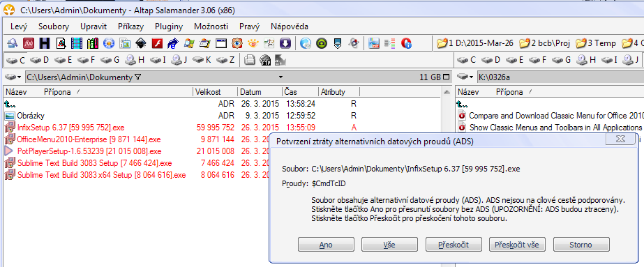Click left panel scrollbar up arrow
The image size is (644, 267).
447,91
